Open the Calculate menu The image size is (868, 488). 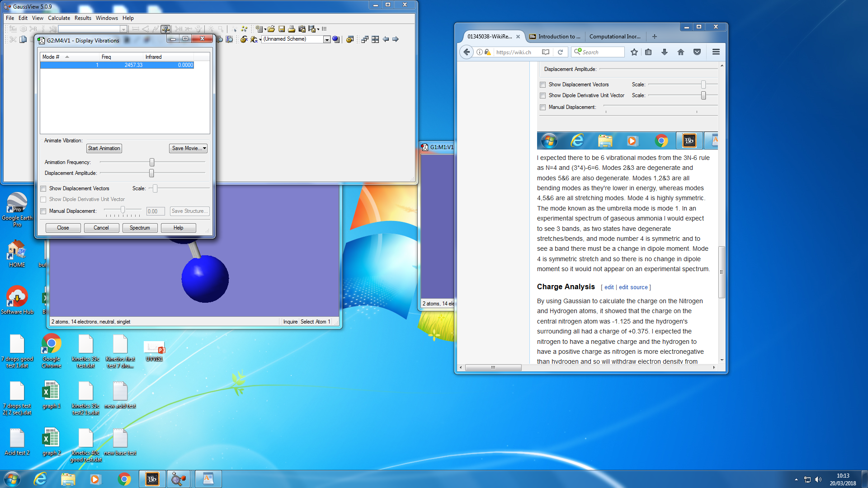tap(59, 18)
